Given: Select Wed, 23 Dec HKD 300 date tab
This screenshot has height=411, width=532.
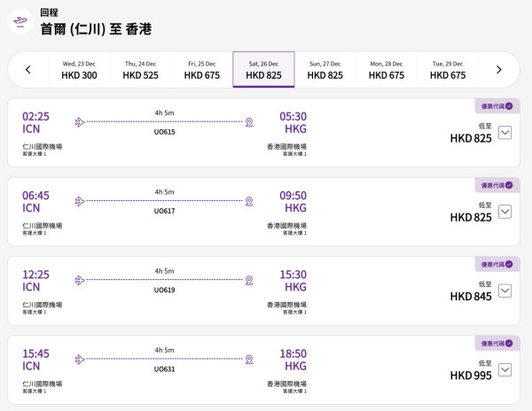Looking at the screenshot, I should pos(79,70).
